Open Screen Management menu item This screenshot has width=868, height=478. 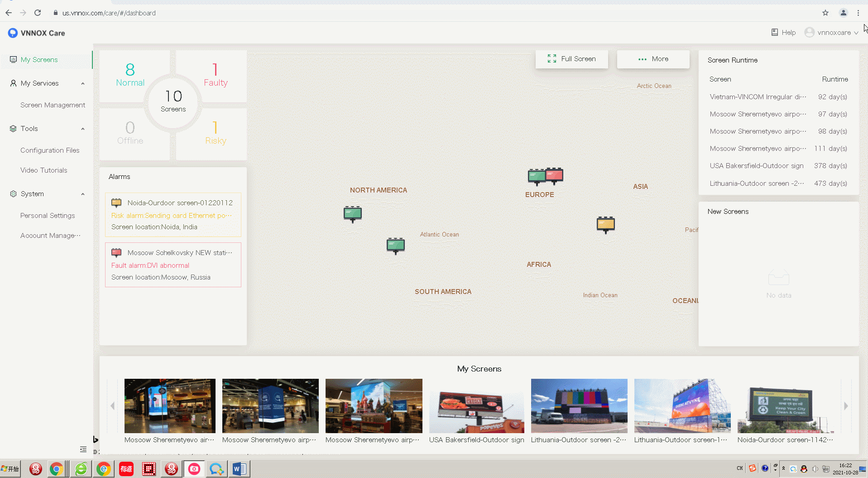pos(53,105)
